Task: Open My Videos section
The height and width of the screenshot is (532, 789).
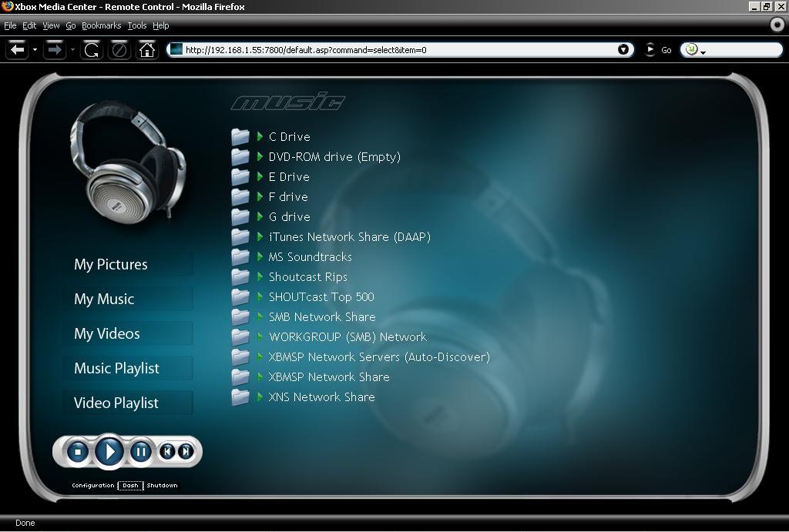Action: tap(129, 333)
